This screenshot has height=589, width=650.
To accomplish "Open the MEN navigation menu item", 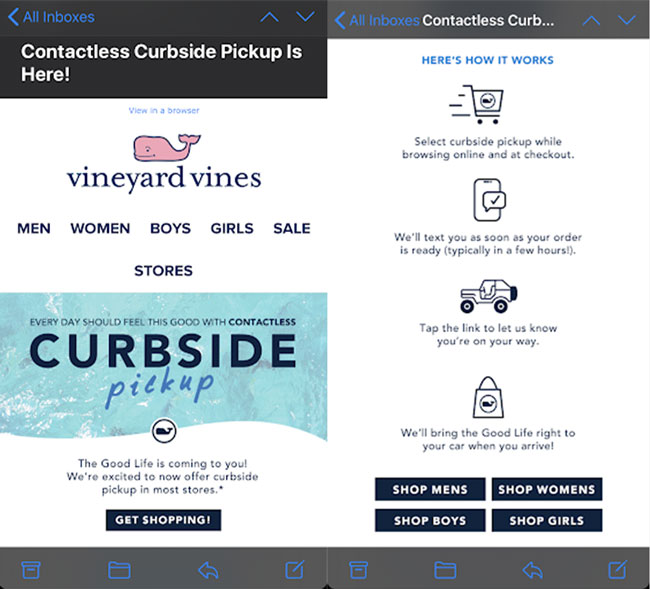I will 34,228.
